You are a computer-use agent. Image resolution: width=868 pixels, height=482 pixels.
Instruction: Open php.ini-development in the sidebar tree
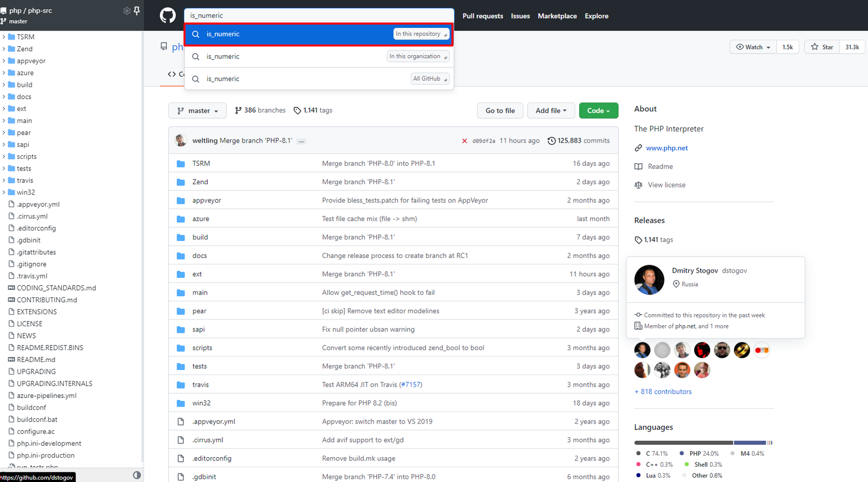pos(49,444)
